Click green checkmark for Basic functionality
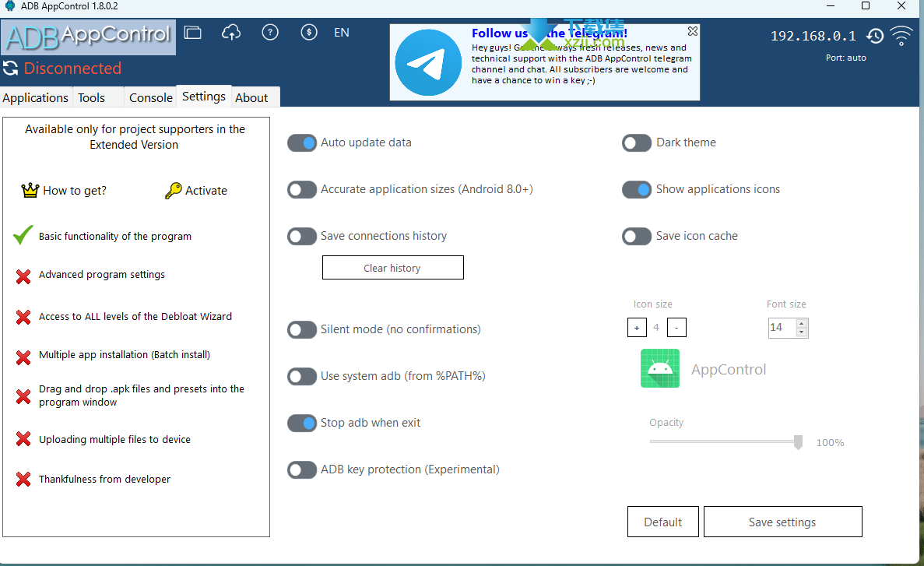Screen dimensions: 924x566 pos(23,235)
